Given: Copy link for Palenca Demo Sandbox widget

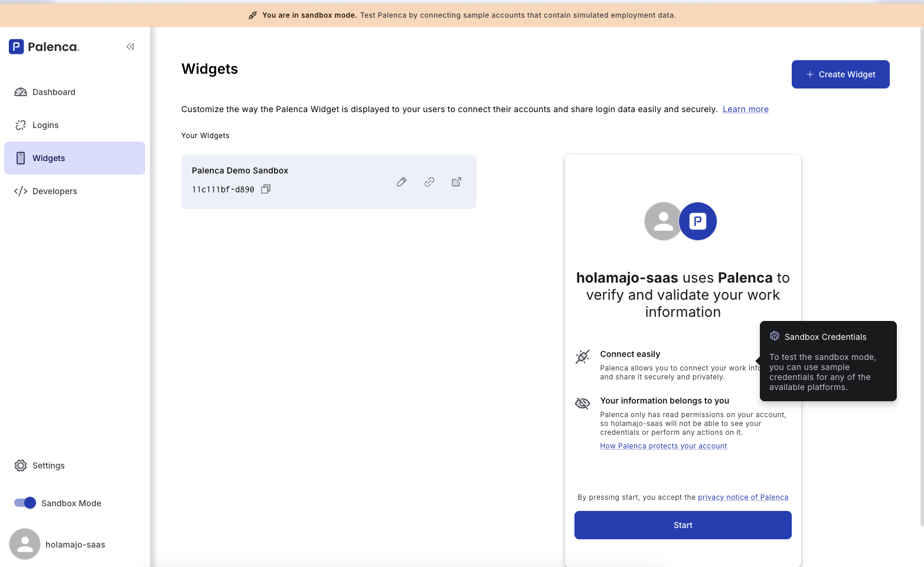Looking at the screenshot, I should 429,182.
